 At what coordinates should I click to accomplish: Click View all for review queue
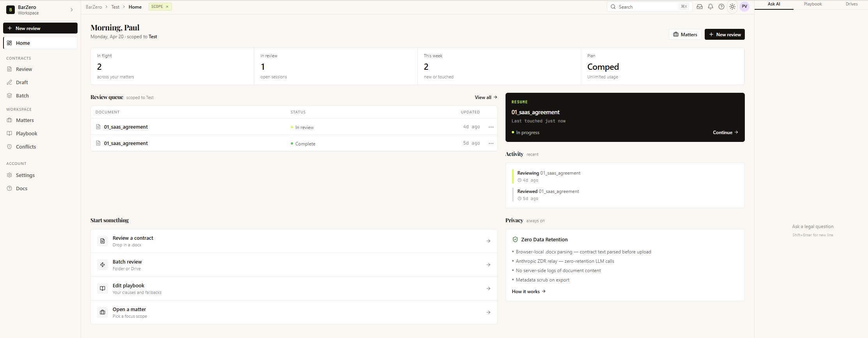click(x=486, y=97)
